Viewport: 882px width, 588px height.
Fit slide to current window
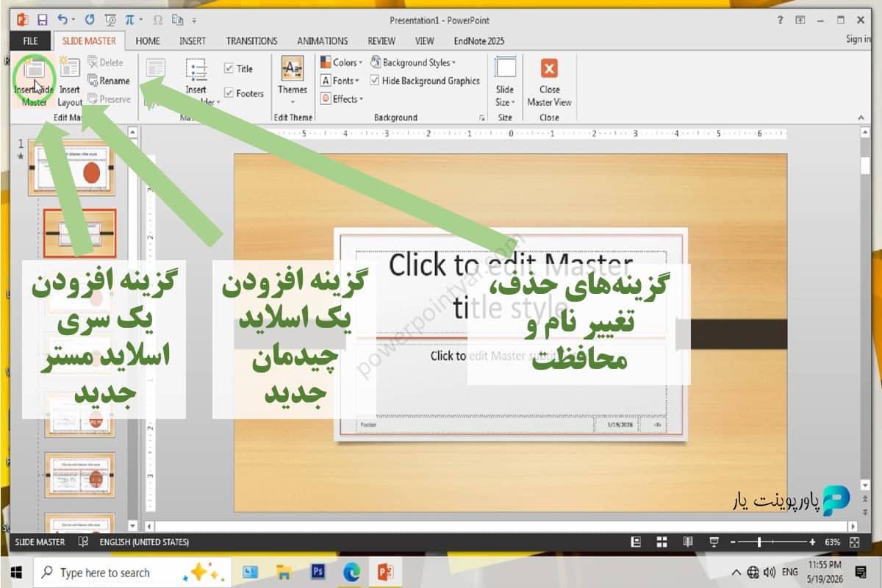click(856, 542)
